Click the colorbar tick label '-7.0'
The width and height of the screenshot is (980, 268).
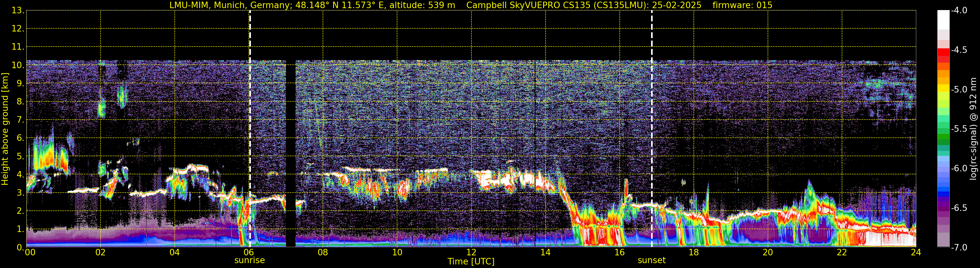(x=959, y=248)
